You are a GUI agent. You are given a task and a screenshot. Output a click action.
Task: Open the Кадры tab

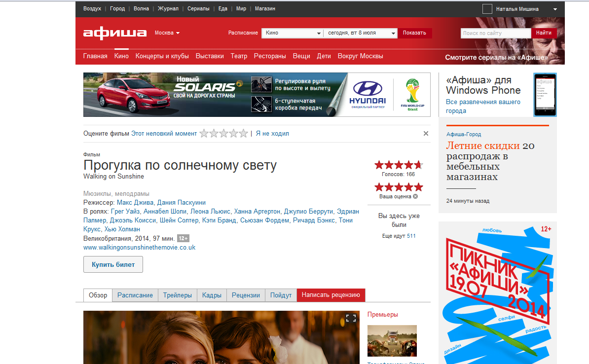click(x=212, y=295)
